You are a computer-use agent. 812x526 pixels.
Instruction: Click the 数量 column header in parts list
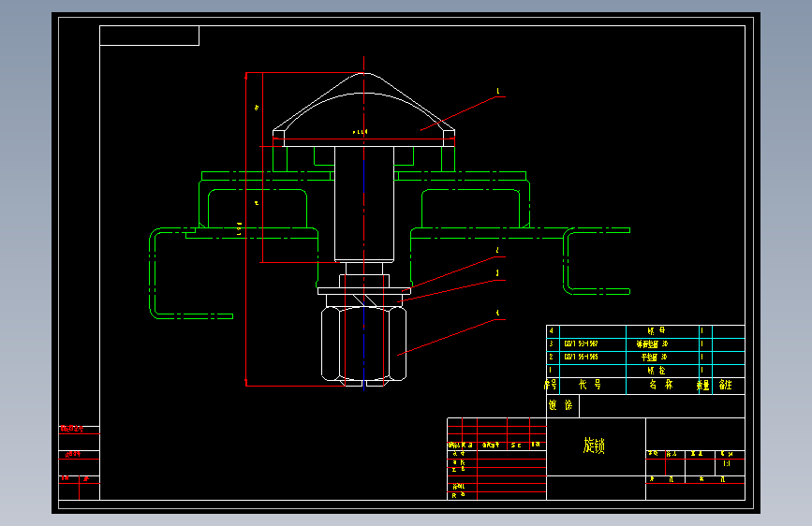point(702,386)
